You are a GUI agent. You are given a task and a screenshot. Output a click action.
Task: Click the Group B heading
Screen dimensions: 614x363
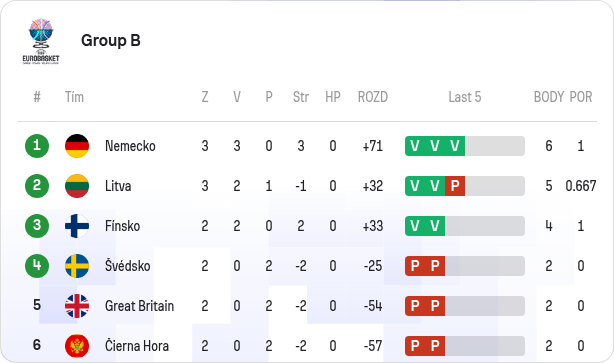(x=111, y=40)
